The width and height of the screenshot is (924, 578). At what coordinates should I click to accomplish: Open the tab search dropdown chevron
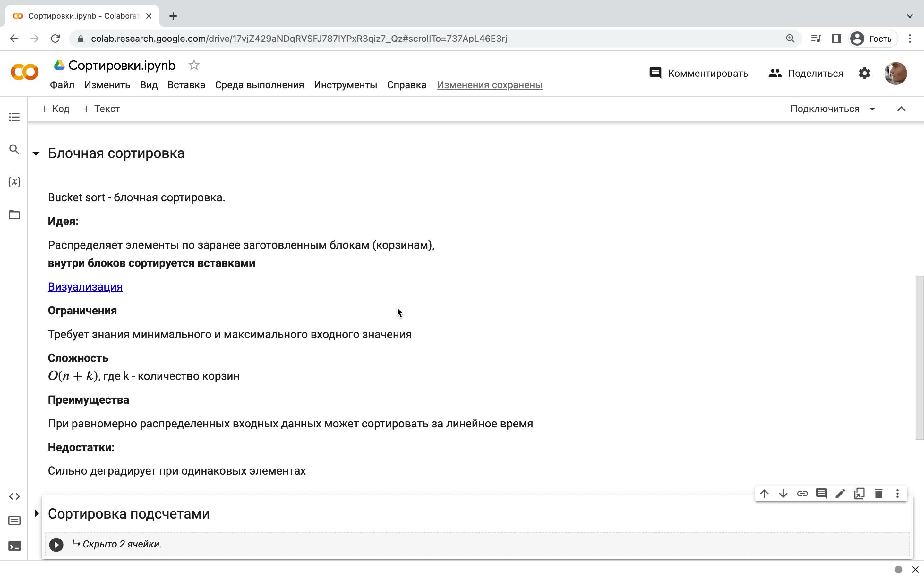pos(910,16)
